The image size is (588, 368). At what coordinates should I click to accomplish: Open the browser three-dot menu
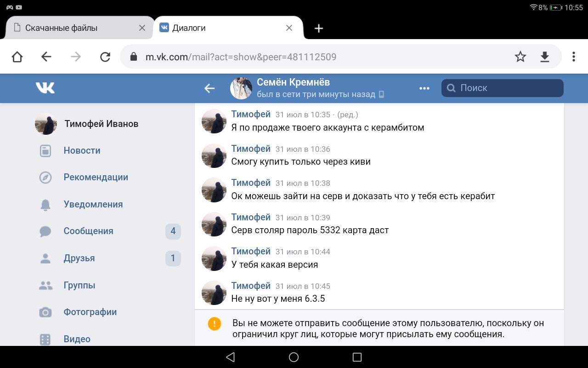573,57
